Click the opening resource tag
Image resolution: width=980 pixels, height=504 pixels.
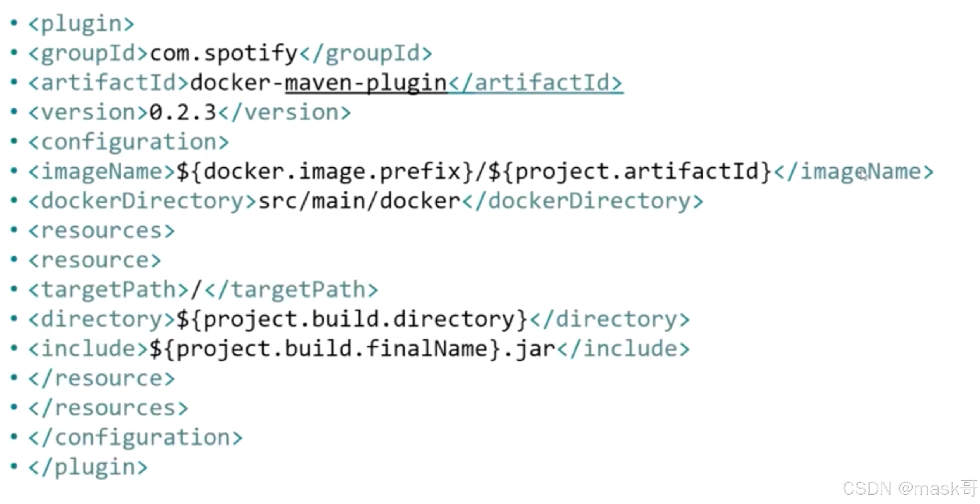95,260
